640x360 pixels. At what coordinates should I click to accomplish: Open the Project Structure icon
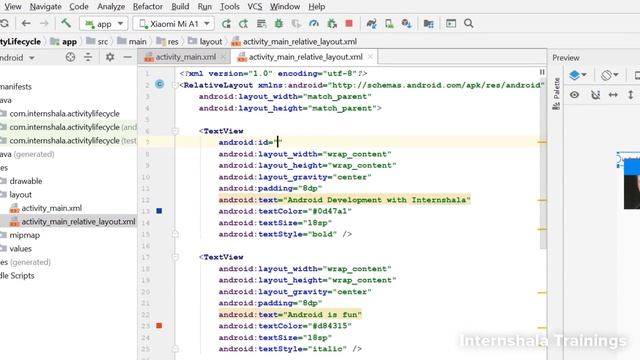(x=429, y=24)
